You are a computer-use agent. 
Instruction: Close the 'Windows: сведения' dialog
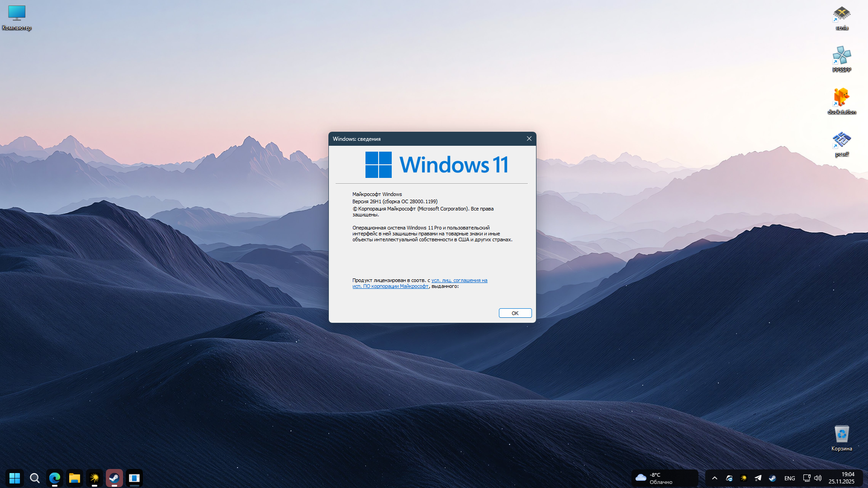coord(529,139)
